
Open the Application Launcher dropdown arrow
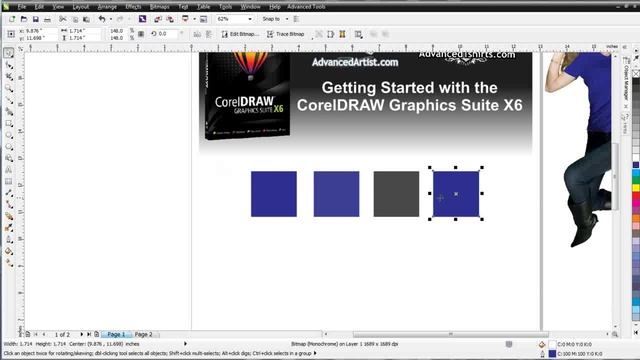(194, 19)
